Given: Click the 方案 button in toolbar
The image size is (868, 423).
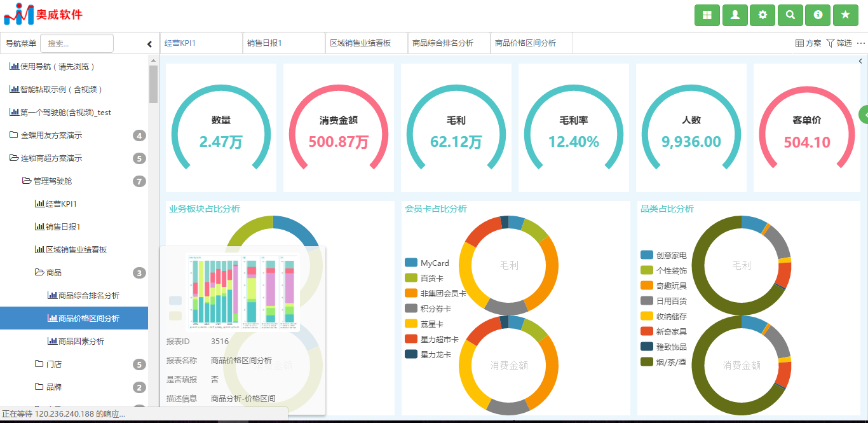Looking at the screenshot, I should pos(808,43).
